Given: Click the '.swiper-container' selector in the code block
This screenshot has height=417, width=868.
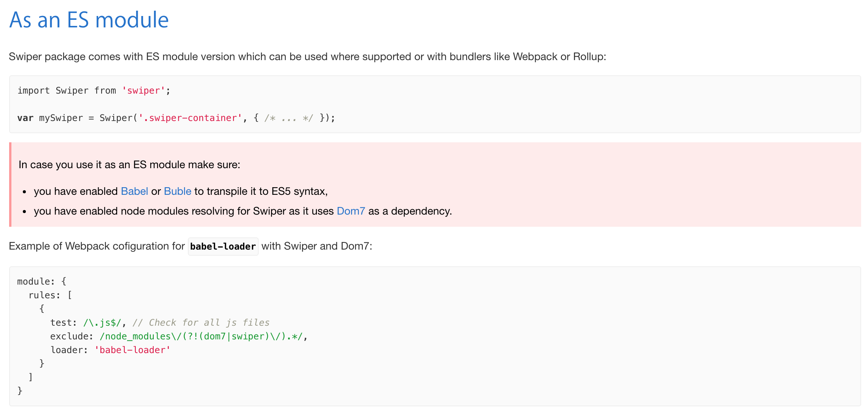Looking at the screenshot, I should pyautogui.click(x=189, y=118).
